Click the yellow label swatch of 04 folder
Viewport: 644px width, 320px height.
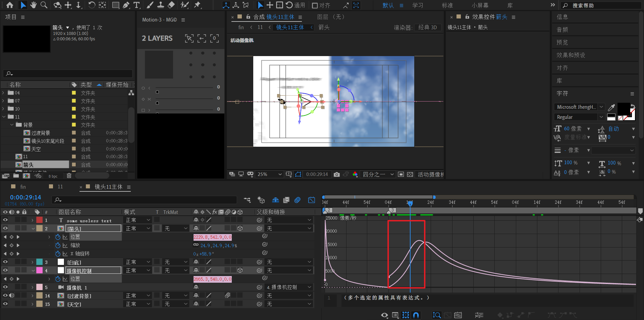74,93
